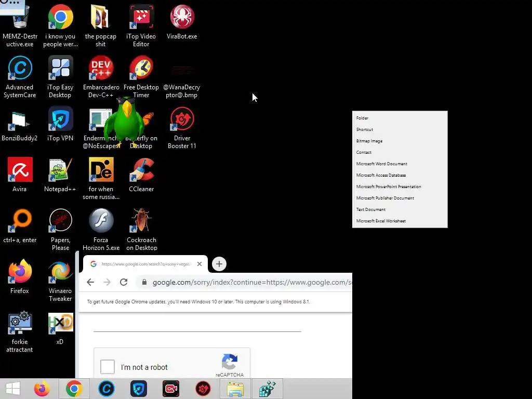The image size is (532, 399).
Task: Open the screen recorder taskbar icon
Action: [x=171, y=389]
